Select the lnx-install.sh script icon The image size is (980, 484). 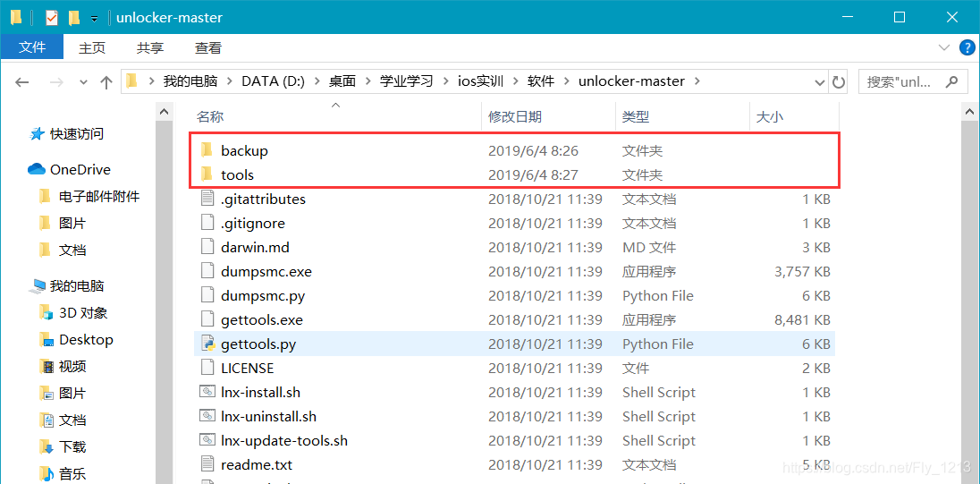click(x=207, y=392)
